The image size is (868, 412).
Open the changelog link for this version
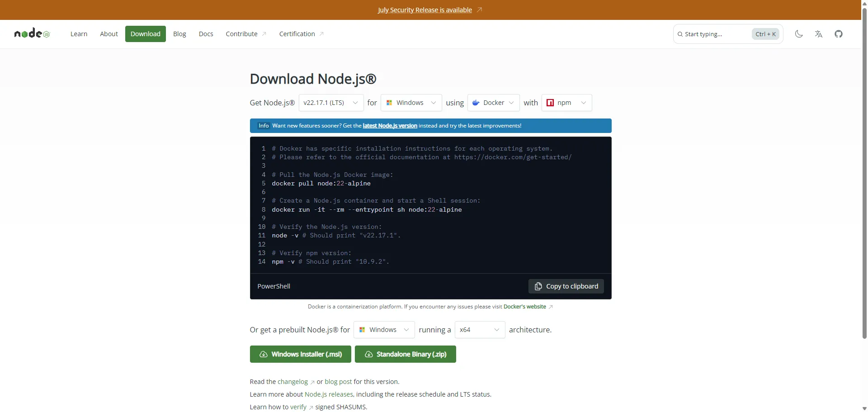[x=292, y=381]
